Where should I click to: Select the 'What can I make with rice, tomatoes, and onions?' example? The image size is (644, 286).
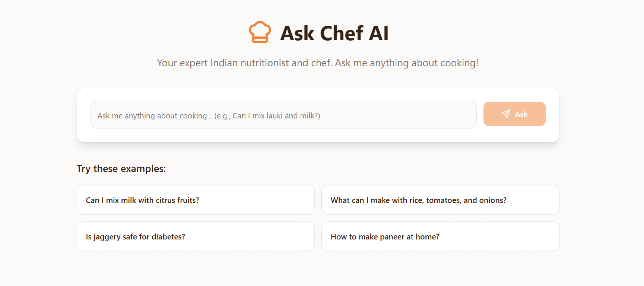click(x=440, y=200)
